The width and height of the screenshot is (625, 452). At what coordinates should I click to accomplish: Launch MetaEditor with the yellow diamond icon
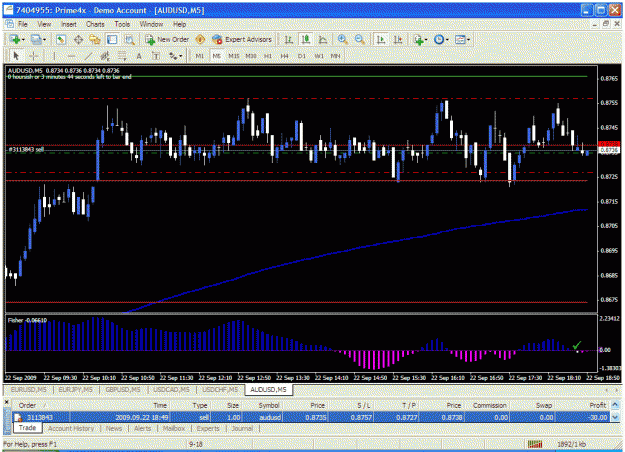coord(200,39)
